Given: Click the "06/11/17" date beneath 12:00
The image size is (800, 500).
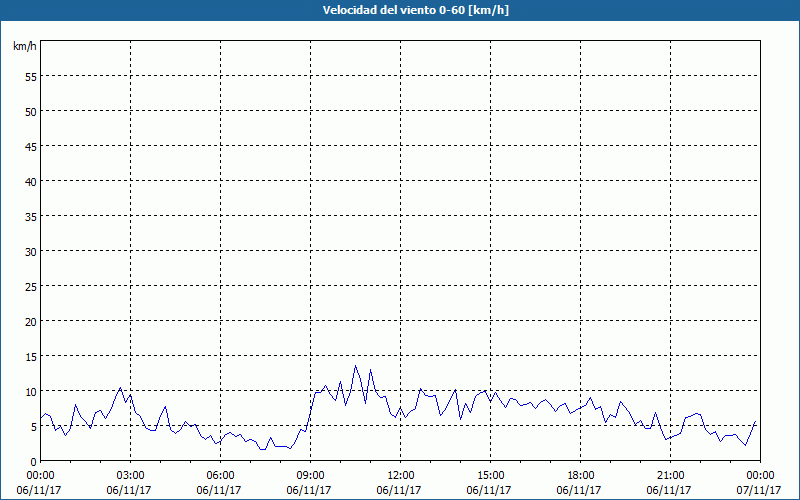Looking at the screenshot, I should tap(398, 490).
